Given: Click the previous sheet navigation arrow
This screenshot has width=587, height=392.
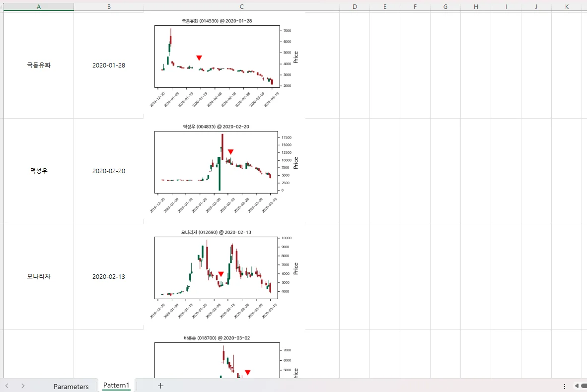Looking at the screenshot, I should click(7, 386).
